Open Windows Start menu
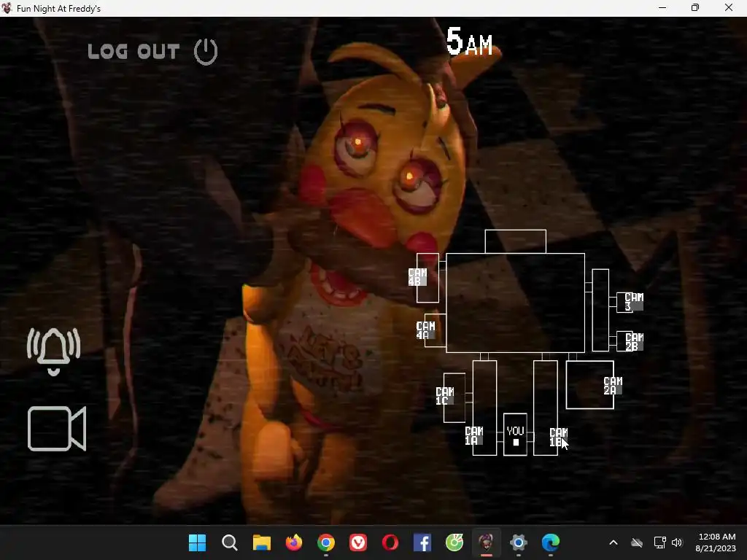This screenshot has width=747, height=560. 197,542
